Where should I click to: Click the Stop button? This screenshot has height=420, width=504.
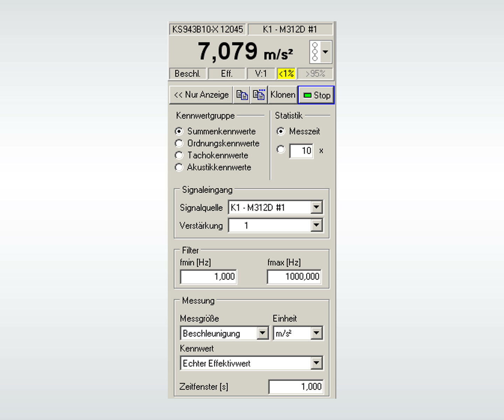[316, 95]
